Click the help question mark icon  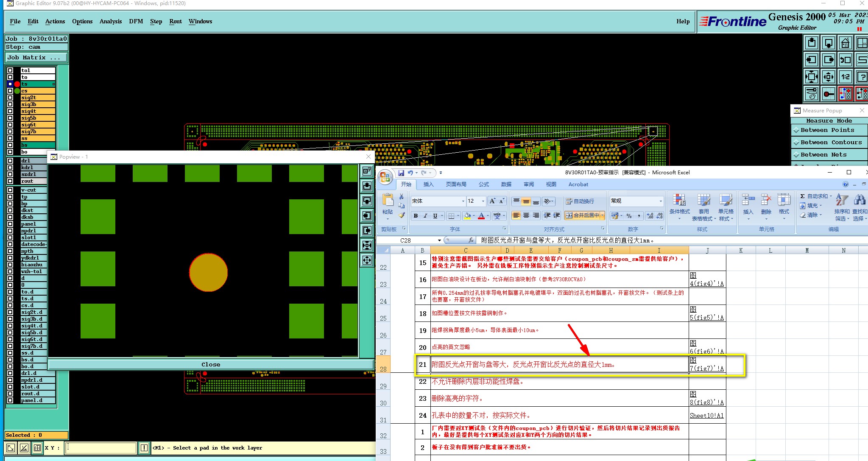pyautogui.click(x=862, y=77)
